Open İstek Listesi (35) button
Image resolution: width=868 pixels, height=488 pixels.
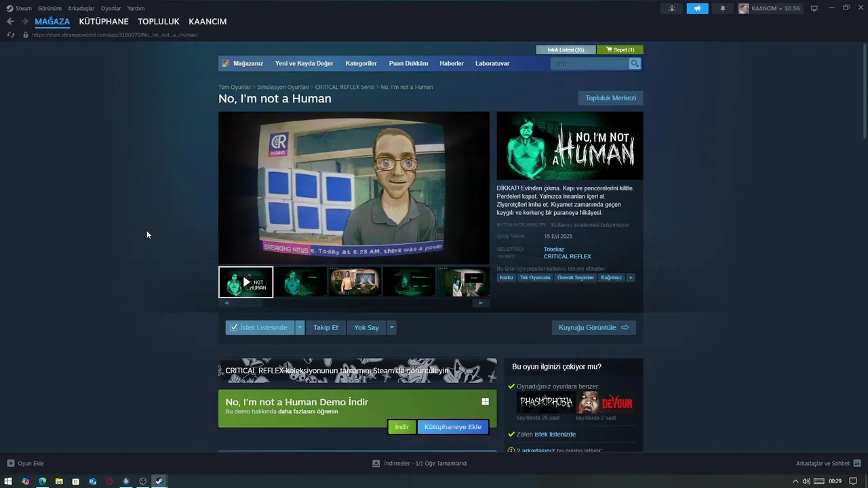[x=566, y=49]
